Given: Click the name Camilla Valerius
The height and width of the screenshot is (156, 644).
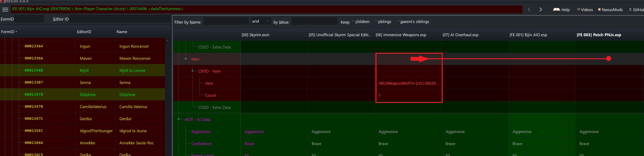Looking at the screenshot, I should pyautogui.click(x=133, y=107).
